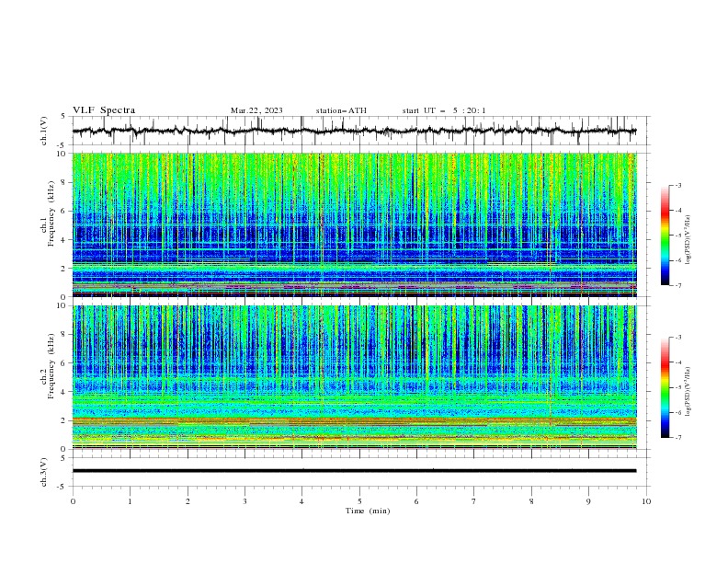The image size is (728, 563).
Task: Select the "start UT = 5 :20: 1" text
Action: pos(444,110)
